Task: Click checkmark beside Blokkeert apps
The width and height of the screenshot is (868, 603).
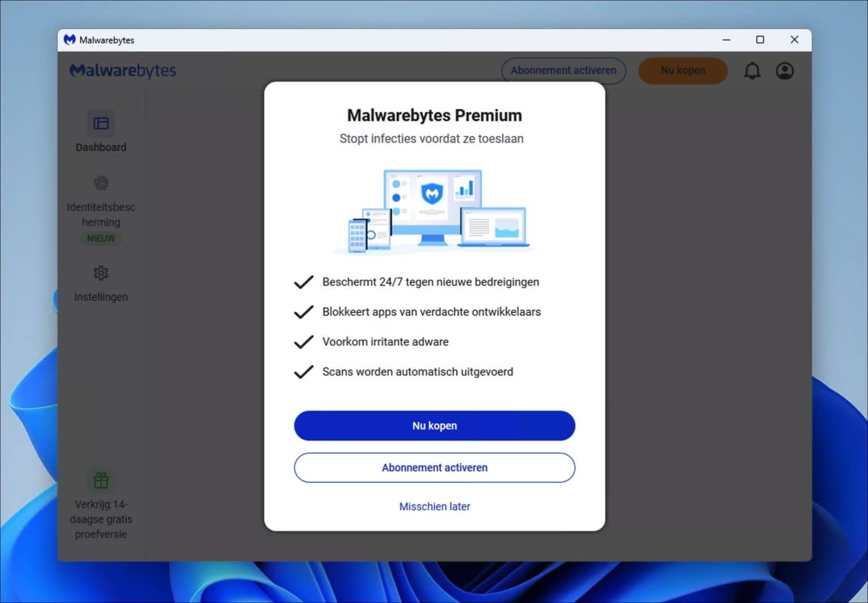Action: point(303,312)
